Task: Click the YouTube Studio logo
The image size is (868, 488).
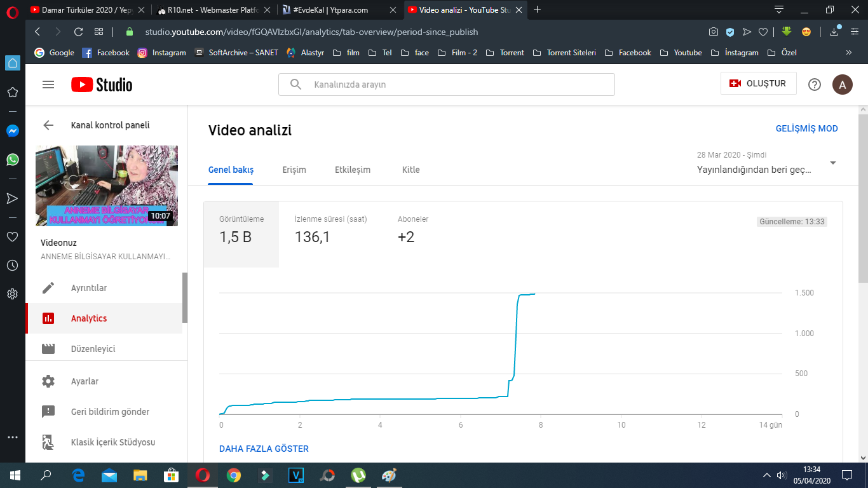Action: coord(102,85)
